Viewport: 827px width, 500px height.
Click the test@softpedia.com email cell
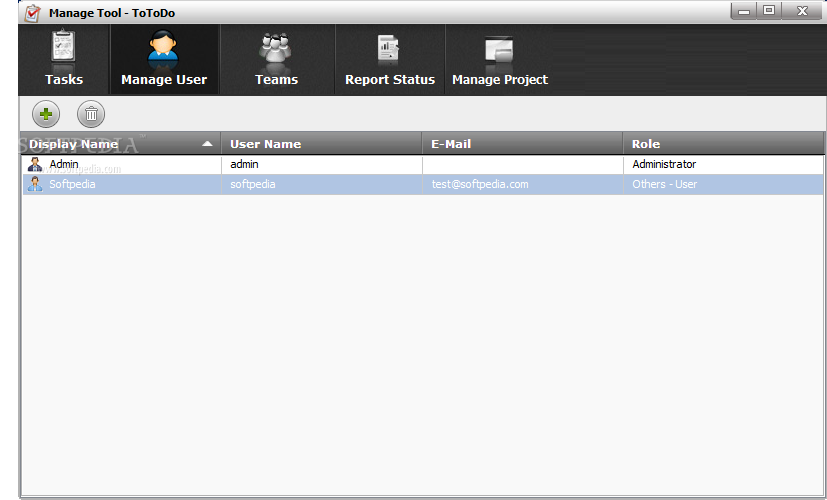523,184
